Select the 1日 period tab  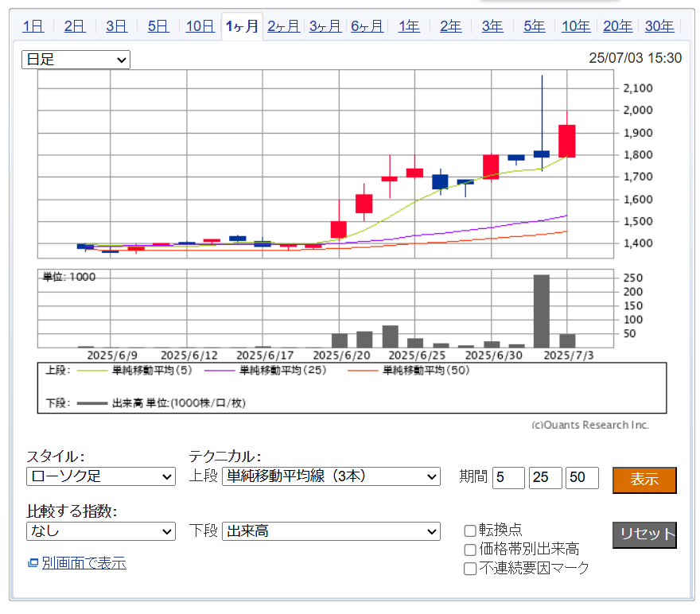(x=33, y=26)
